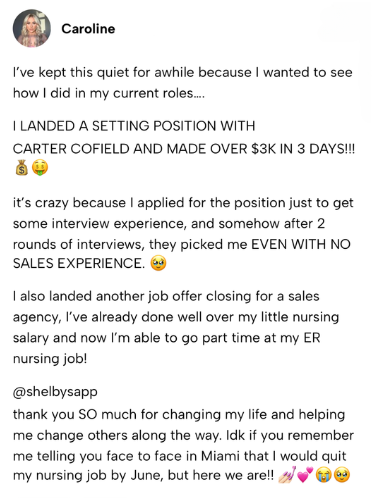Select the money-mouth face emoji
The width and height of the screenshot is (373, 500).
(40, 167)
